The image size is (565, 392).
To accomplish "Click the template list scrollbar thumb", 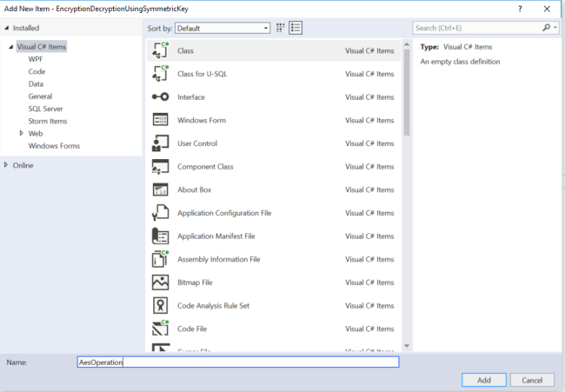I will point(407,92).
